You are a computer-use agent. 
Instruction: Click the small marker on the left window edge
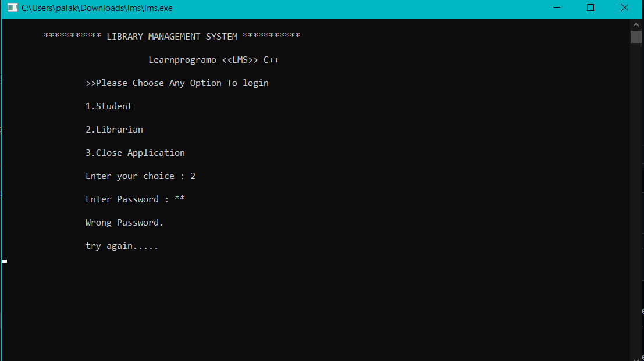(4, 261)
